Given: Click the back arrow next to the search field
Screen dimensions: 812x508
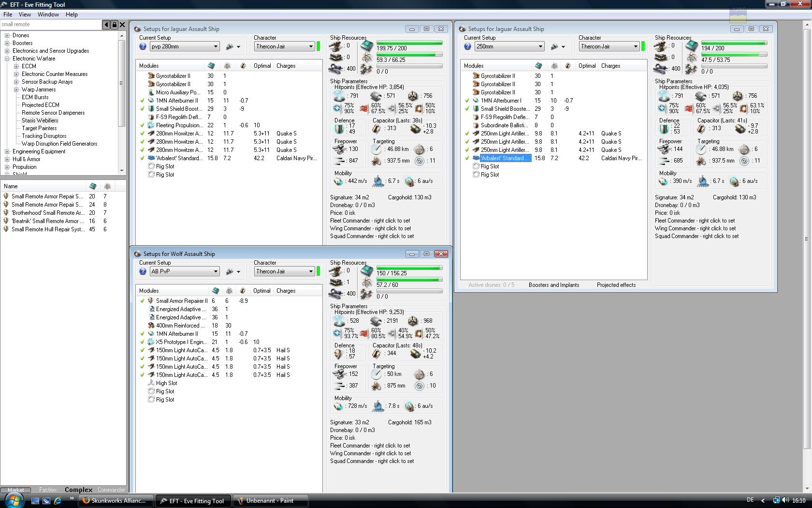Looking at the screenshot, I should click(x=106, y=24).
